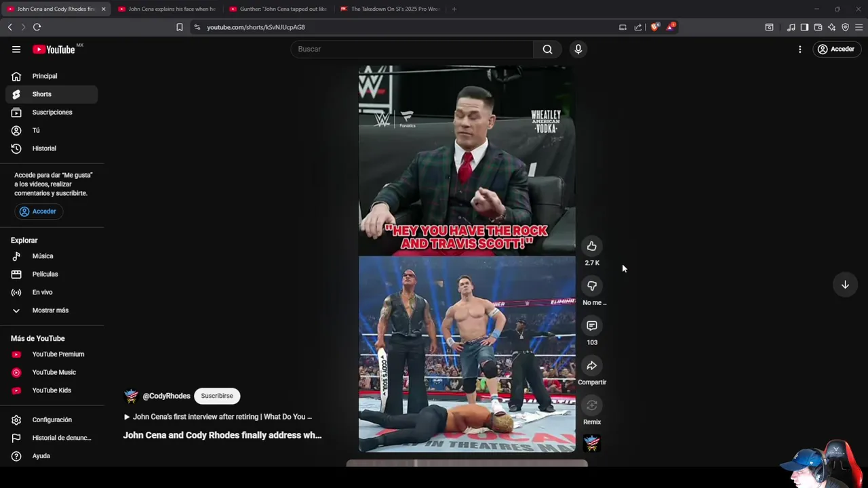Click the search magnifier button
The width and height of the screenshot is (868, 488).
[547, 49]
